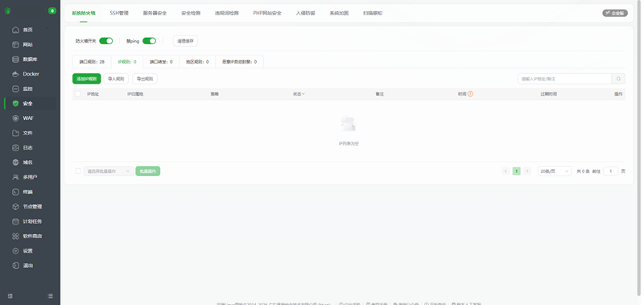The image size is (644, 305).
Task: Open the 终端 terminal icon in sidebar
Action: 15,192
